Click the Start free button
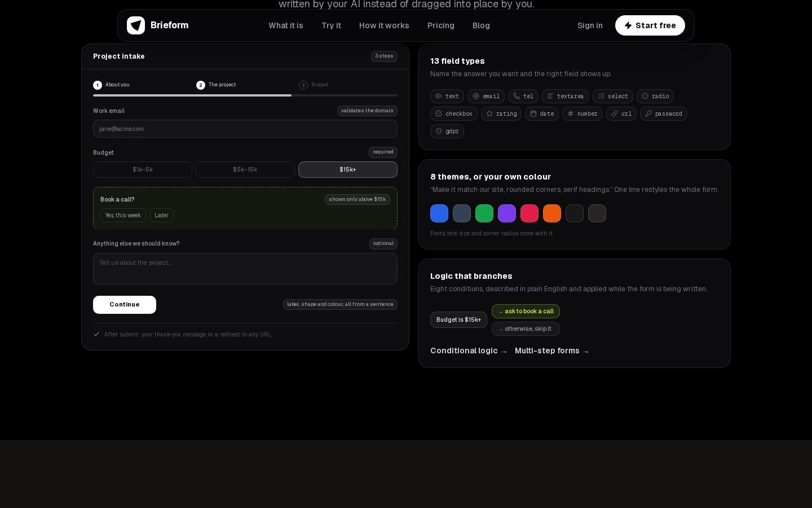This screenshot has width=812, height=508. (650, 25)
